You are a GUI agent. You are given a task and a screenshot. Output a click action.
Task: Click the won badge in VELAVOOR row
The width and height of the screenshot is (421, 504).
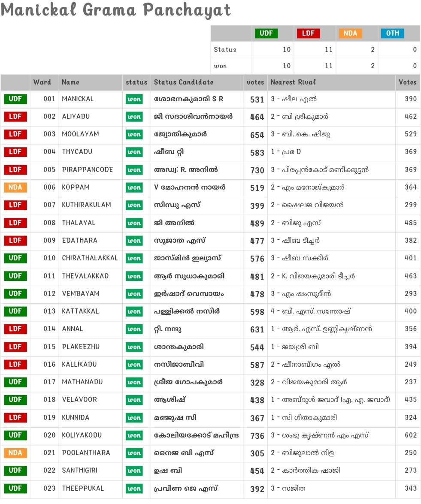point(134,400)
